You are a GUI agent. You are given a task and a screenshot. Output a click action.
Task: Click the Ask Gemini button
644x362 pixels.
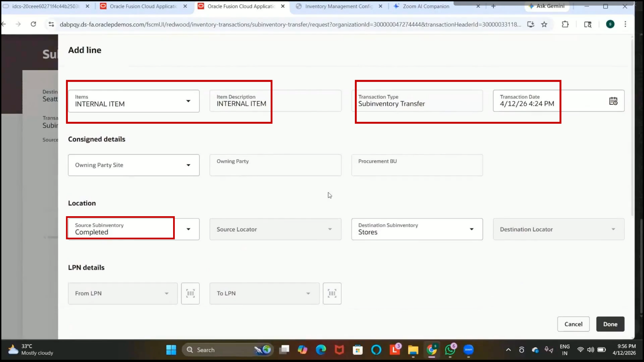tap(546, 6)
